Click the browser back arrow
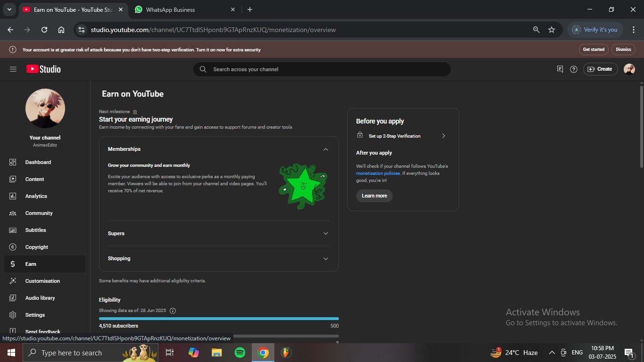Screen dimensions: 644x362 click(10, 30)
